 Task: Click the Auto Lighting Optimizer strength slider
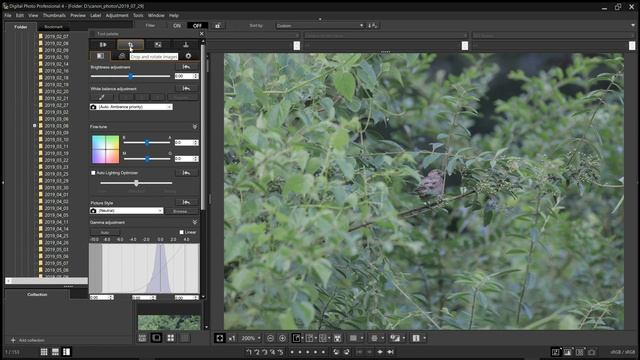pos(136,183)
